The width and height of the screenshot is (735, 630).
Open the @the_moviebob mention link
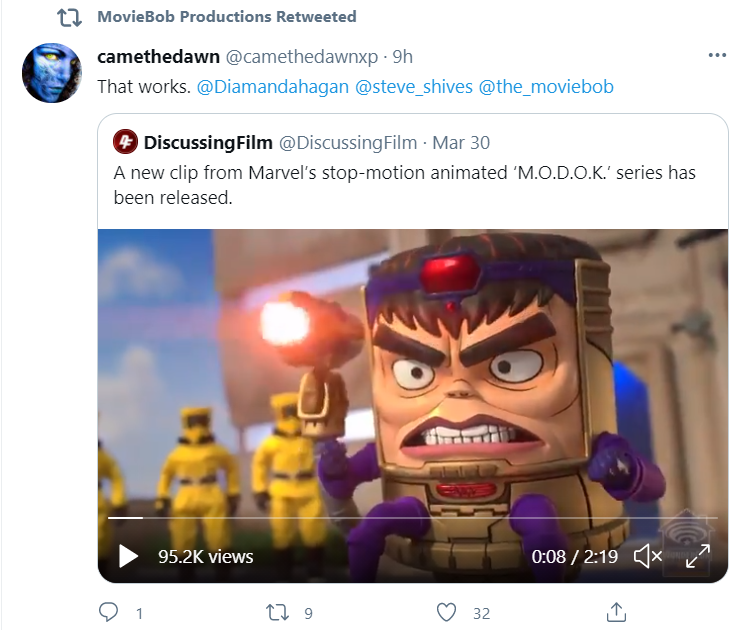[546, 87]
